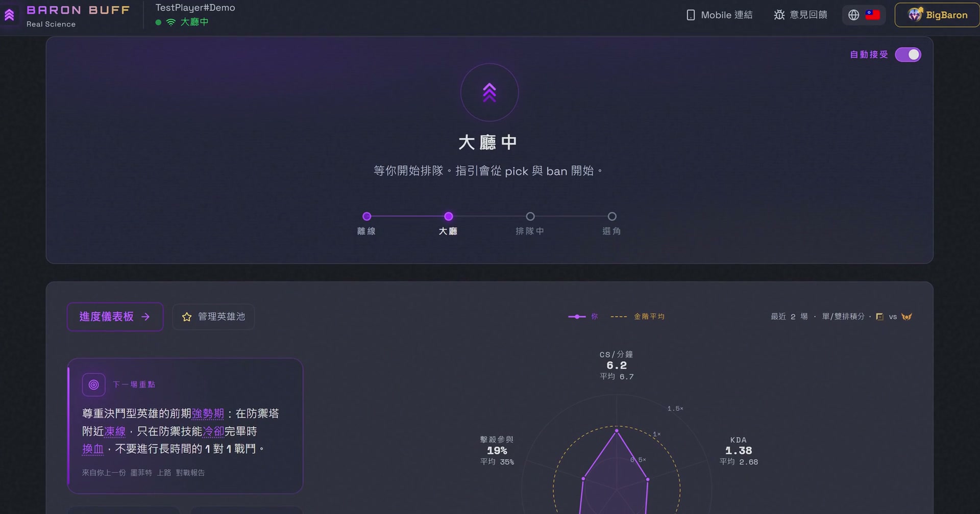Click the 強勢期 glossary link
This screenshot has width=980, height=514.
208,414
